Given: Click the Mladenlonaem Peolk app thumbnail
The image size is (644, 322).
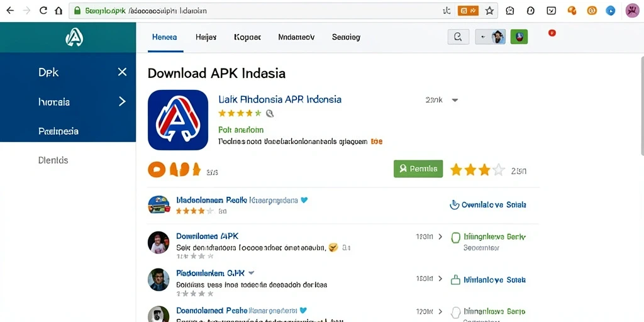Looking at the screenshot, I should 158,204.
